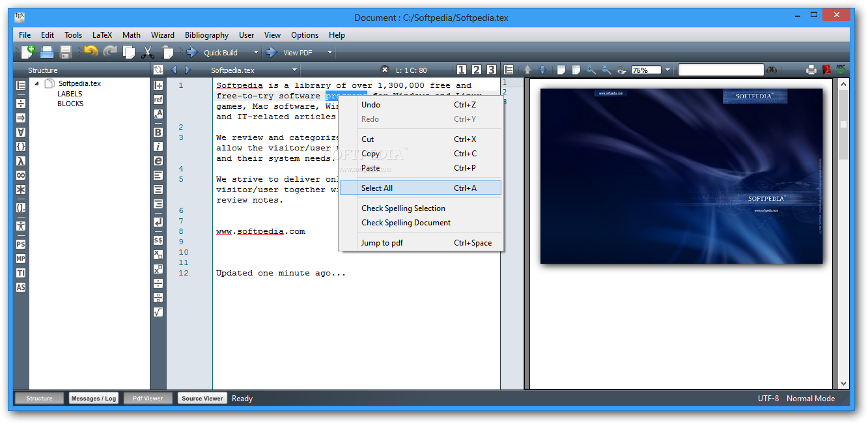The image size is (868, 424).
Task: Open the infinity symbols panel
Action: point(21,175)
